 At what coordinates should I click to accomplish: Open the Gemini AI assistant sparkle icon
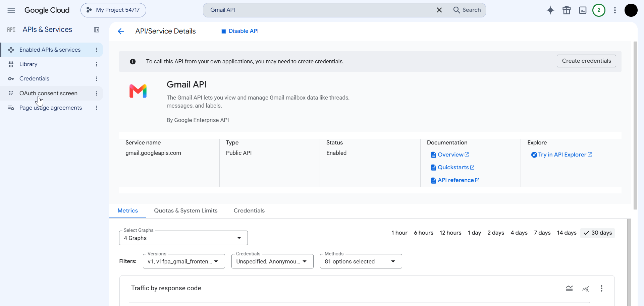[x=550, y=10]
